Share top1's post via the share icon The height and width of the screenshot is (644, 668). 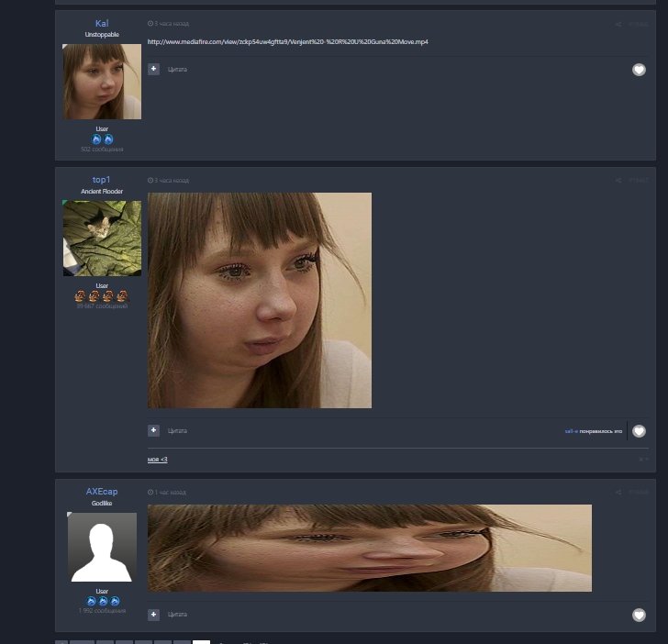point(618,181)
